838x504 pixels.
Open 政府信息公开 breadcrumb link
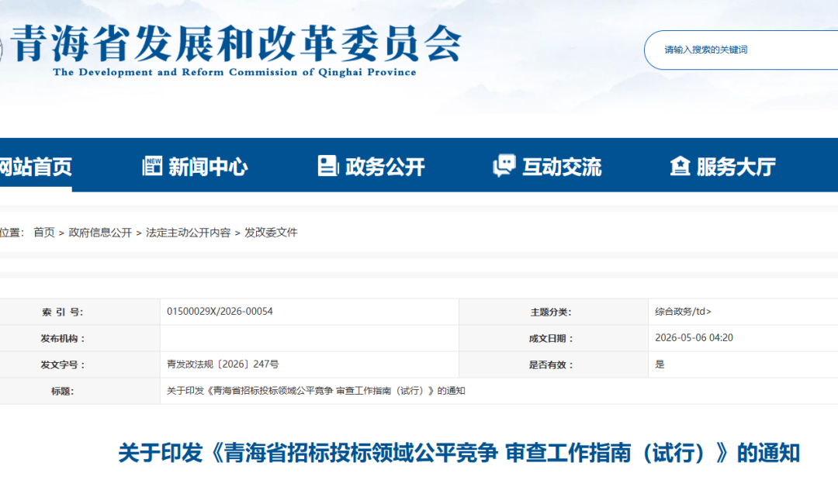pyautogui.click(x=100, y=233)
